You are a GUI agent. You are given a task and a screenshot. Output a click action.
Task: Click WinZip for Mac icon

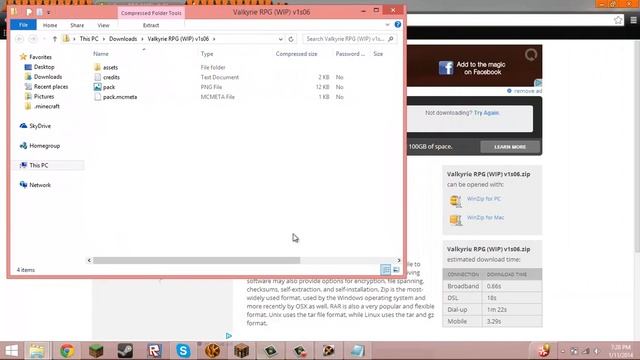tap(456, 220)
